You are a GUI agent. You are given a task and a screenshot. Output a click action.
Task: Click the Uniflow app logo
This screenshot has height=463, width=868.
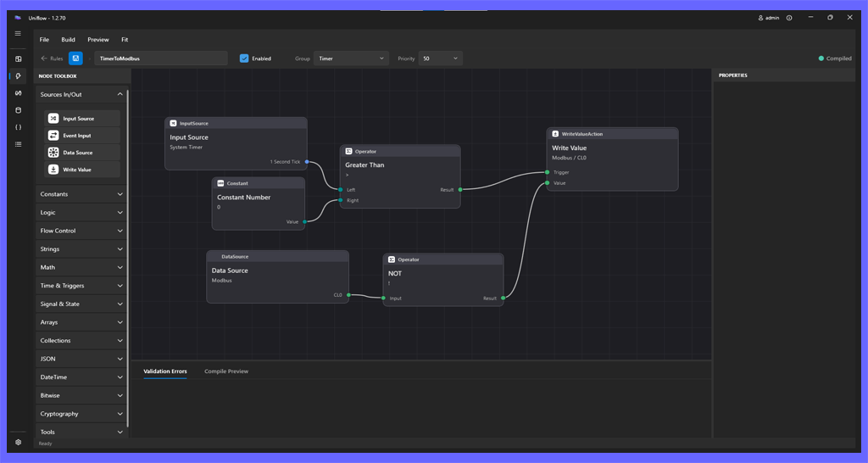pos(18,18)
